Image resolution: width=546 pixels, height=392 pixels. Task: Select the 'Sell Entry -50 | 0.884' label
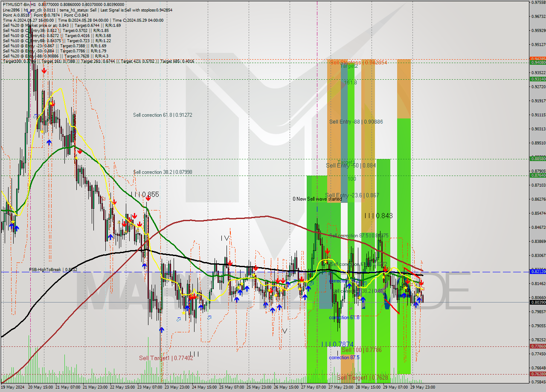click(x=351, y=165)
